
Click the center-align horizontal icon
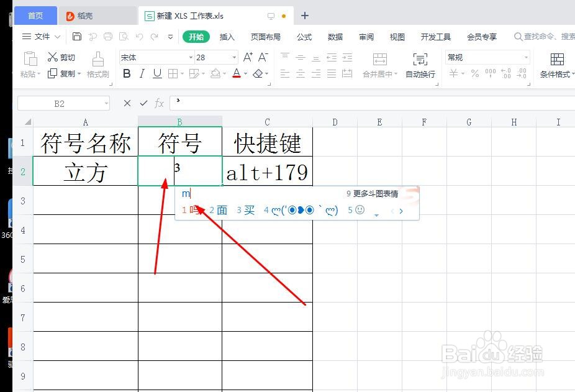301,74
